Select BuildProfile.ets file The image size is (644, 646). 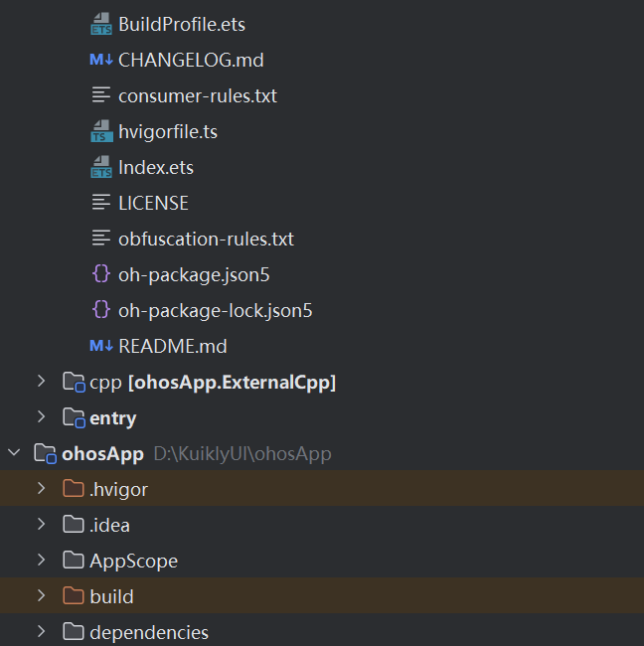pyautogui.click(x=182, y=24)
